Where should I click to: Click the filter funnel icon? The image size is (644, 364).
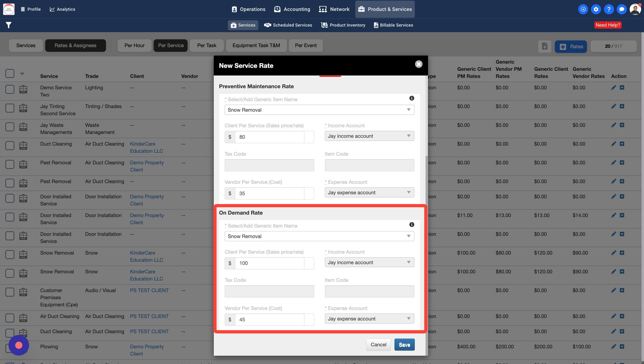tap(8, 25)
